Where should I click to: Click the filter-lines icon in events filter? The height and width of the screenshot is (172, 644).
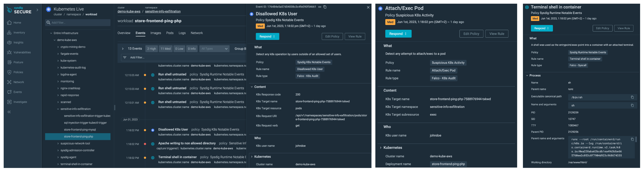tap(125, 58)
